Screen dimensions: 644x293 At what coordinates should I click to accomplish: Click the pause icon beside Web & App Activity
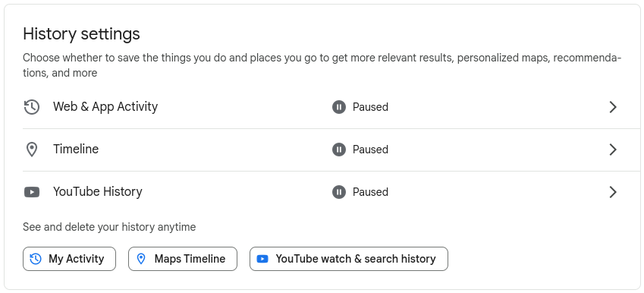coord(339,107)
